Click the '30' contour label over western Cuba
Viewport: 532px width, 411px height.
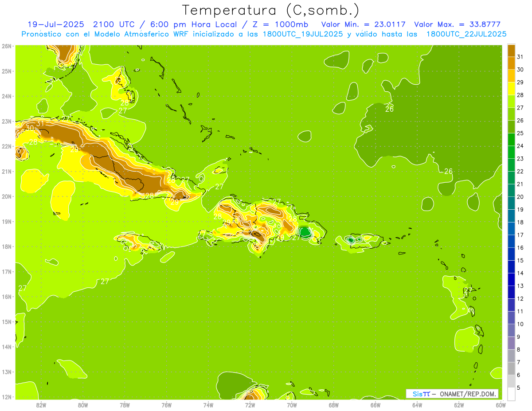30,128
